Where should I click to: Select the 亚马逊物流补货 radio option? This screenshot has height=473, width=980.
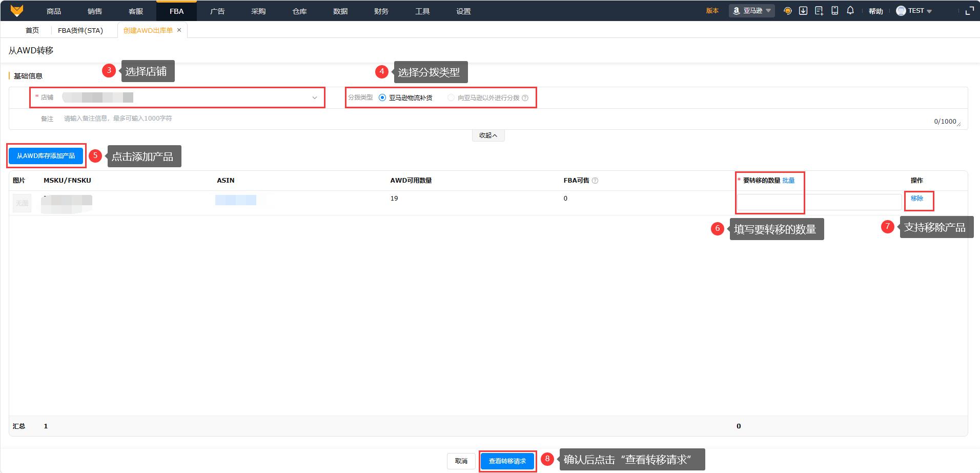click(382, 97)
